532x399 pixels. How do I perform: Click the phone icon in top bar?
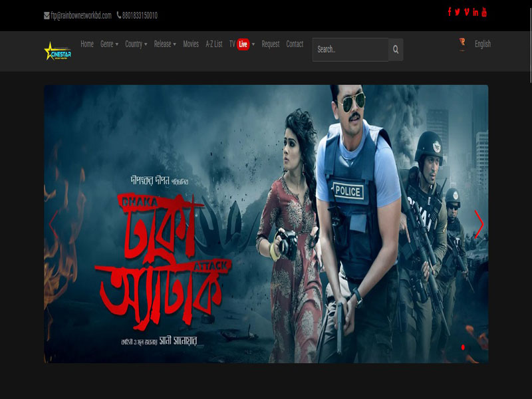click(119, 15)
